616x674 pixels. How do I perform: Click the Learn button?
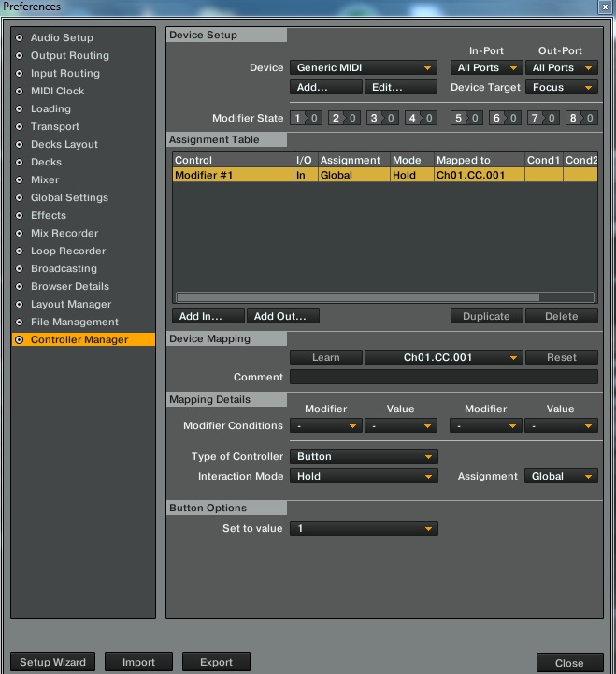click(x=326, y=357)
